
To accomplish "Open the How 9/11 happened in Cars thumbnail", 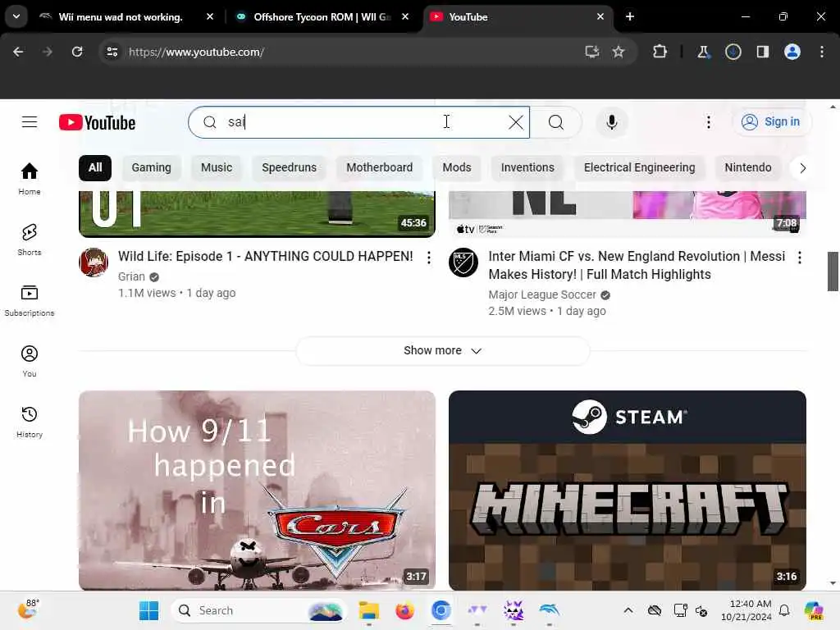I will point(257,491).
